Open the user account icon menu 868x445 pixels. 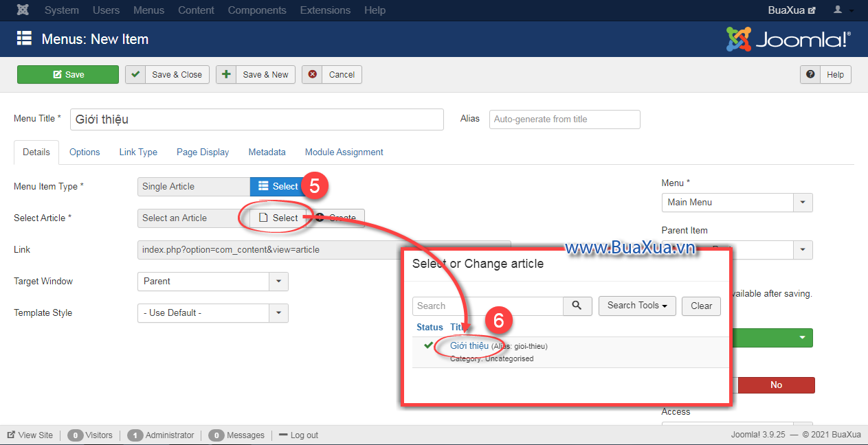point(844,10)
